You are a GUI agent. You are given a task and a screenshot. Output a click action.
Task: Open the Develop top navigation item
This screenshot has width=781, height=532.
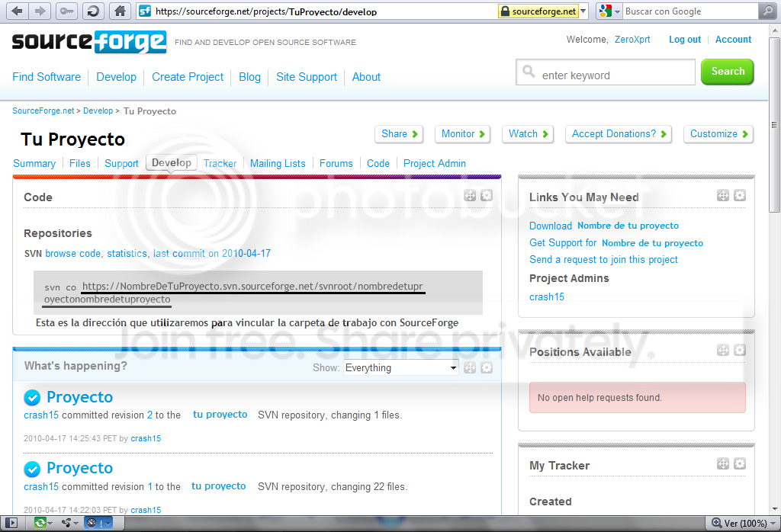[x=116, y=77]
